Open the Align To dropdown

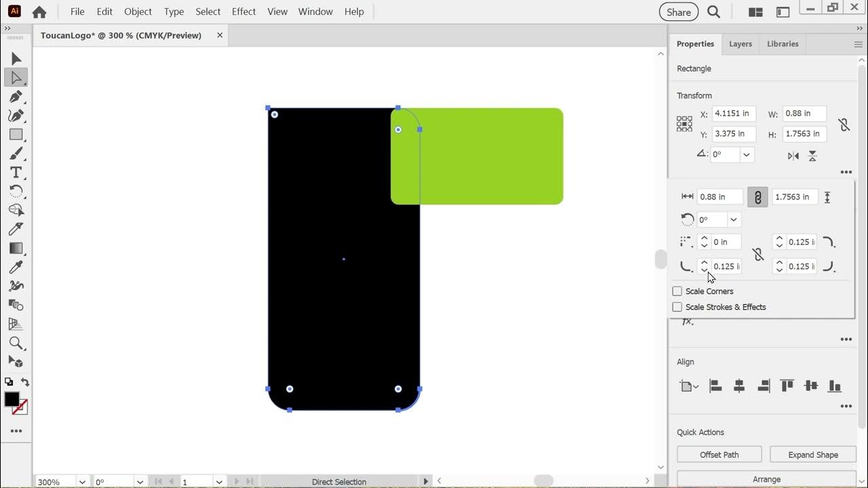(x=689, y=386)
